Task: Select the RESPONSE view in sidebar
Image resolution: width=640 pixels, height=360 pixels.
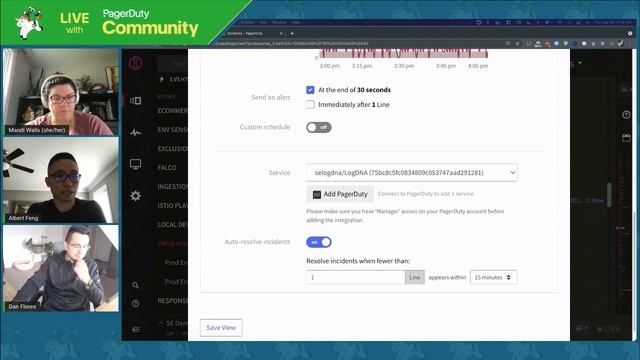Action: point(172,301)
